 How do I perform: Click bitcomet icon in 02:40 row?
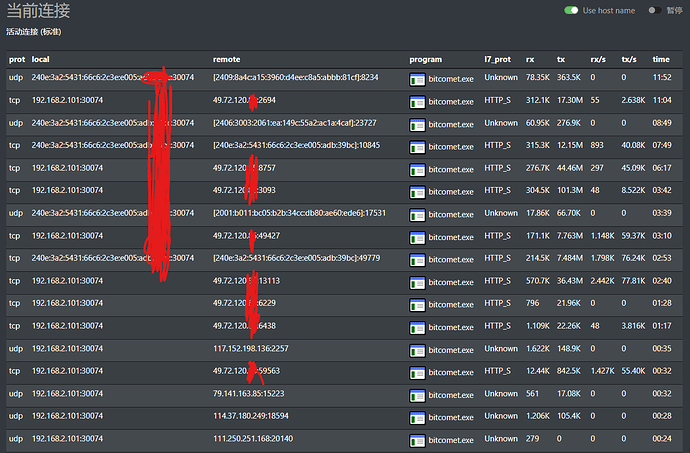(x=417, y=283)
